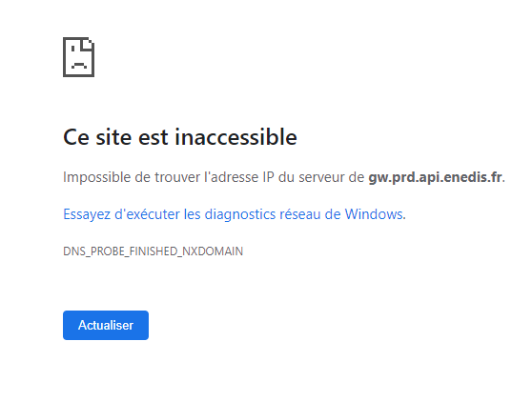Click the folded corner of page icon
Viewport: 532px width, 402px height.
click(x=88, y=44)
